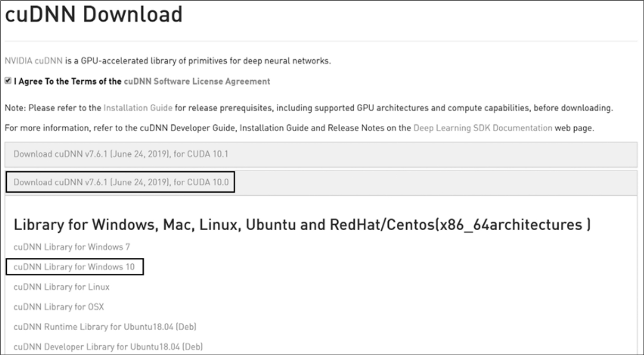This screenshot has height=355, width=644.
Task: Follow the Installation Guide link in the note
Action: 138,108
